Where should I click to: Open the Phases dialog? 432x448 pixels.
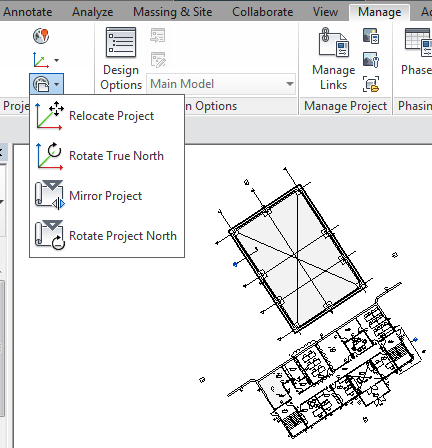click(417, 52)
